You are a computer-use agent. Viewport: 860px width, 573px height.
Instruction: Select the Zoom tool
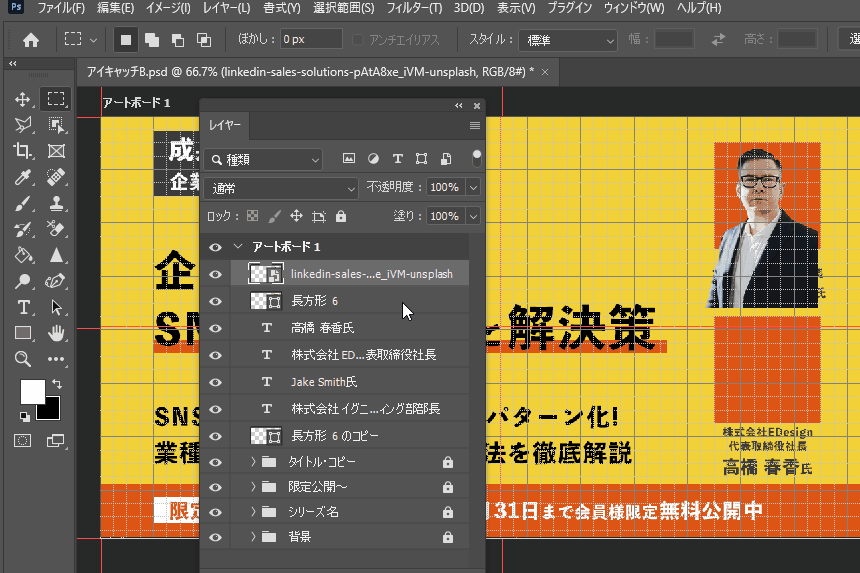(x=22, y=359)
